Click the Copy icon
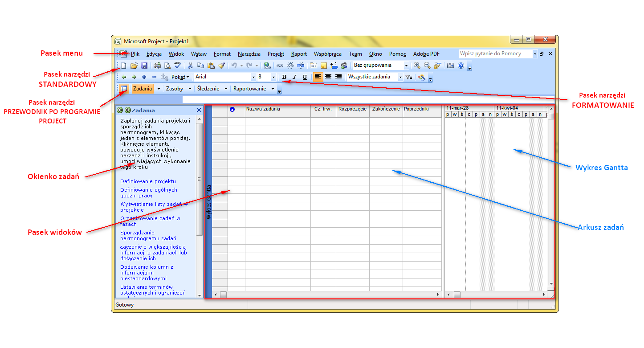The image size is (644, 348). click(x=200, y=66)
